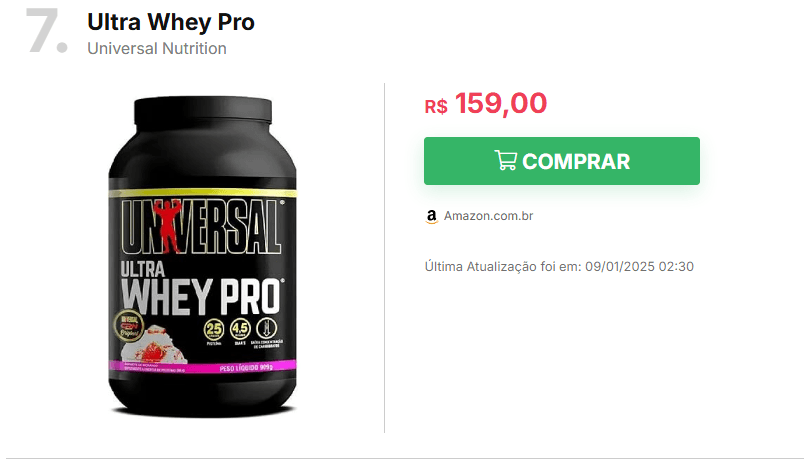The image size is (809, 462).
Task: Click the gold Universal original seal
Action: coord(128,326)
